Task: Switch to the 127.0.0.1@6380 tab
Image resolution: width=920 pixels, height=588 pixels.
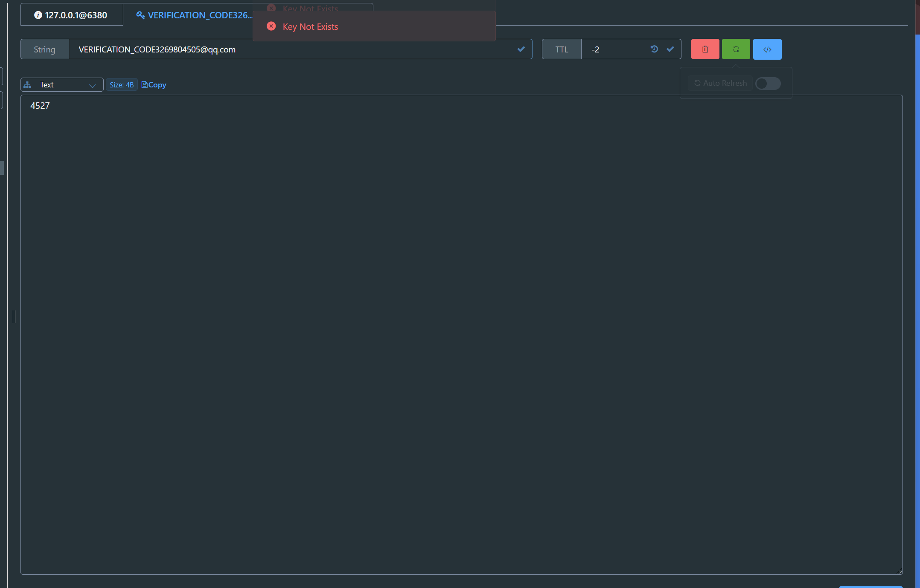Action: (x=72, y=15)
